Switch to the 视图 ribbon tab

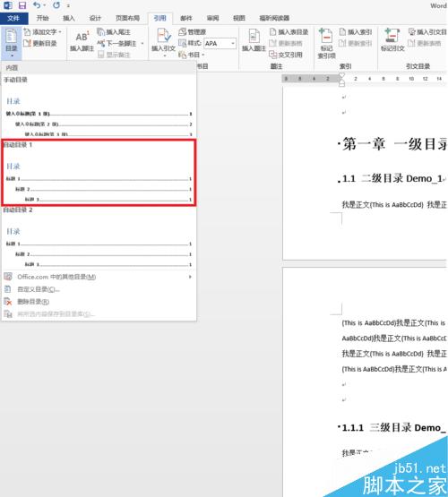click(238, 19)
